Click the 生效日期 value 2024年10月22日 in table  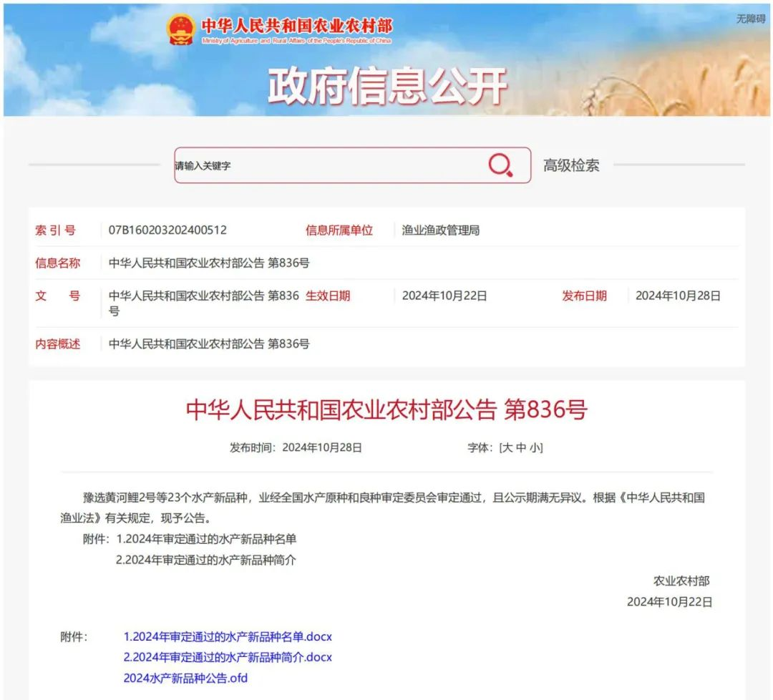pos(444,296)
